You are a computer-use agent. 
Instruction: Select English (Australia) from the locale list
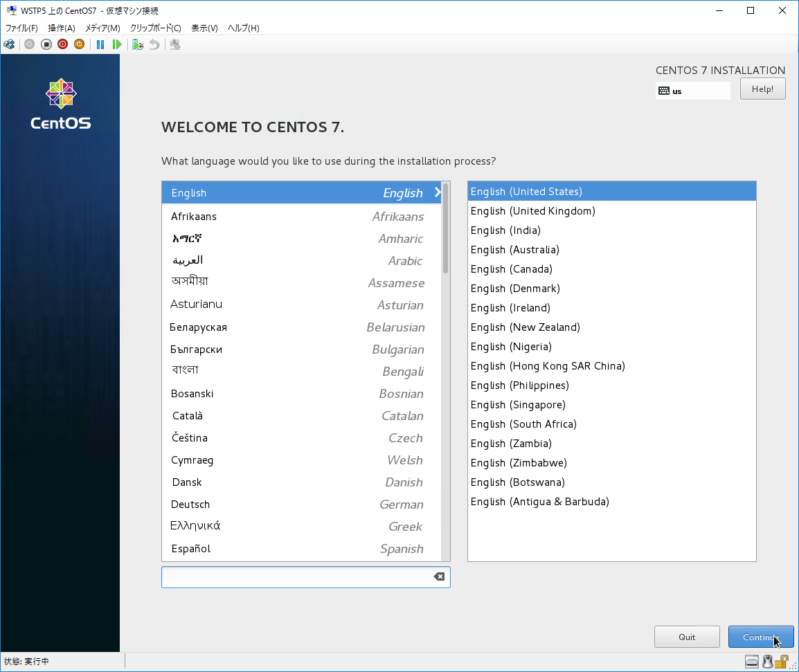[515, 250]
